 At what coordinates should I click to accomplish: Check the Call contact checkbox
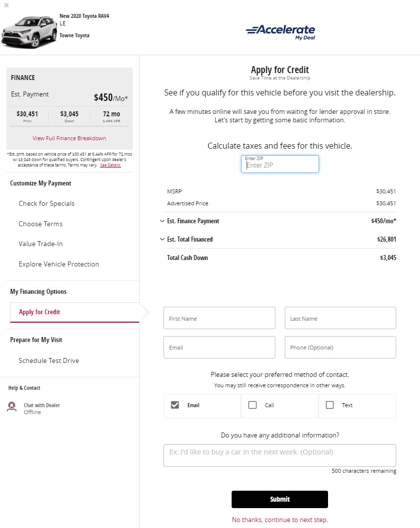[x=252, y=405]
